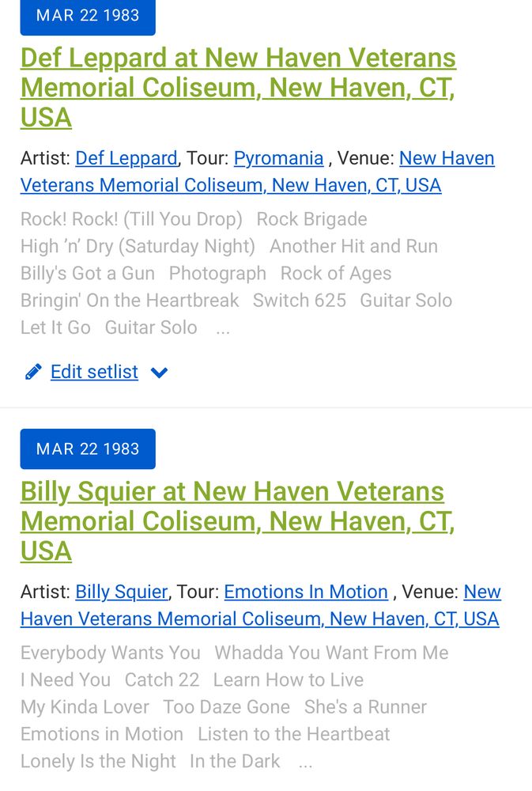
Task: Select the song Photograph in setlist
Action: (x=217, y=274)
